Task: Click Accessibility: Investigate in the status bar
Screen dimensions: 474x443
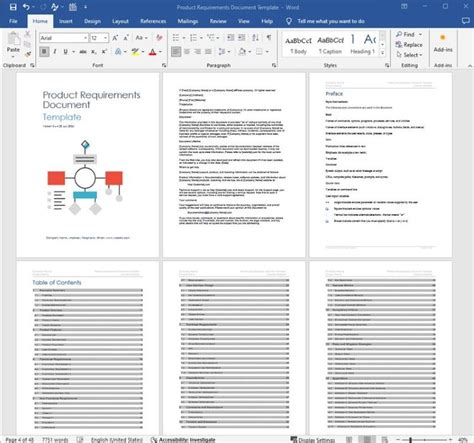Action: point(183,440)
